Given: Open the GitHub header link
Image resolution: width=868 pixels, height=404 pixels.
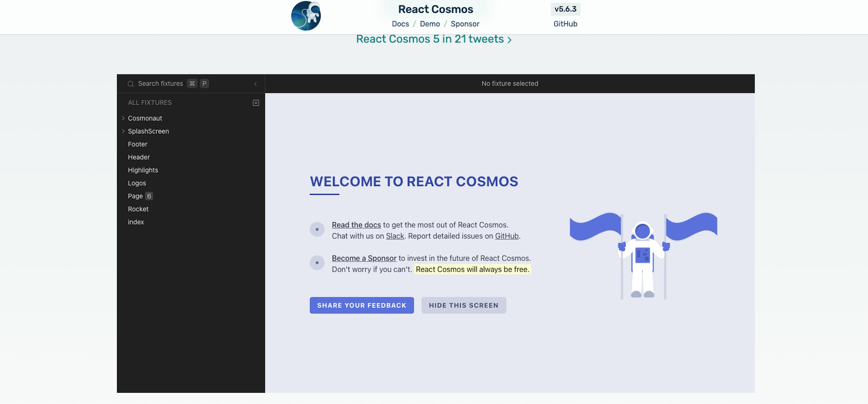Looking at the screenshot, I should pos(565,24).
